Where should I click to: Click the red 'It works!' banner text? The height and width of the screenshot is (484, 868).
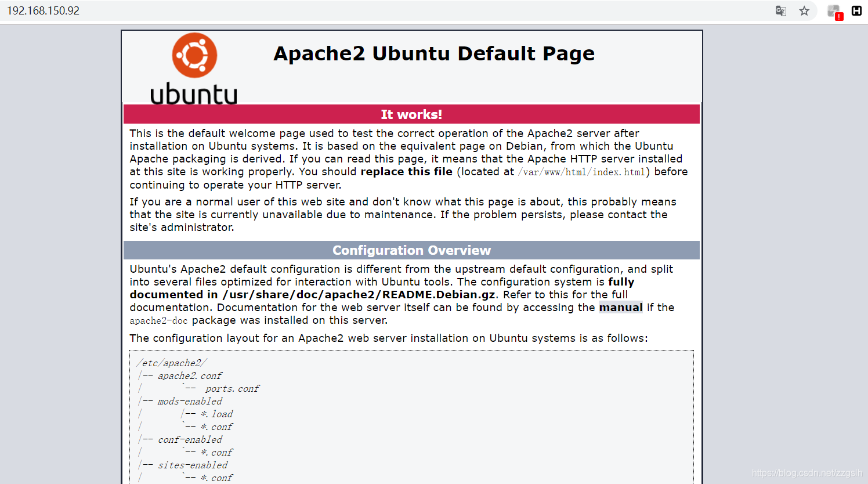(411, 114)
